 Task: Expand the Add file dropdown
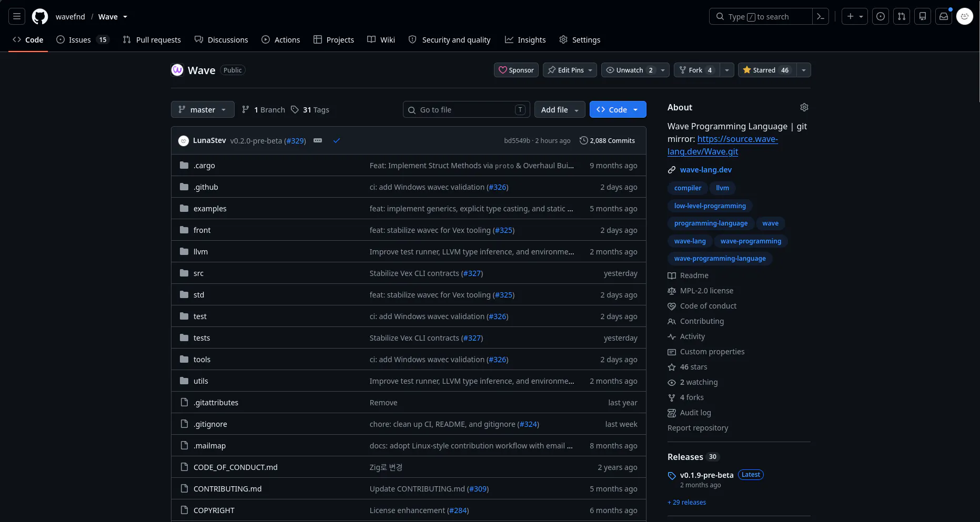click(x=560, y=109)
